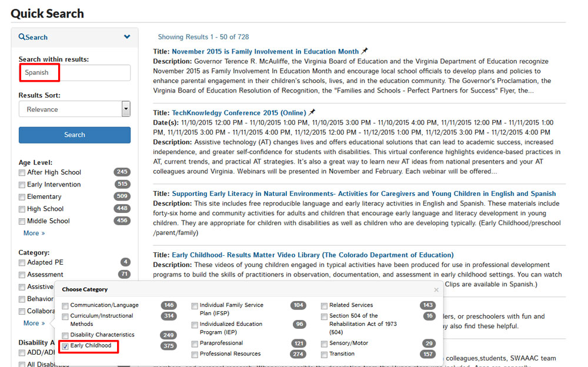
Task: Open the Results Sort dropdown
Action: pos(126,109)
